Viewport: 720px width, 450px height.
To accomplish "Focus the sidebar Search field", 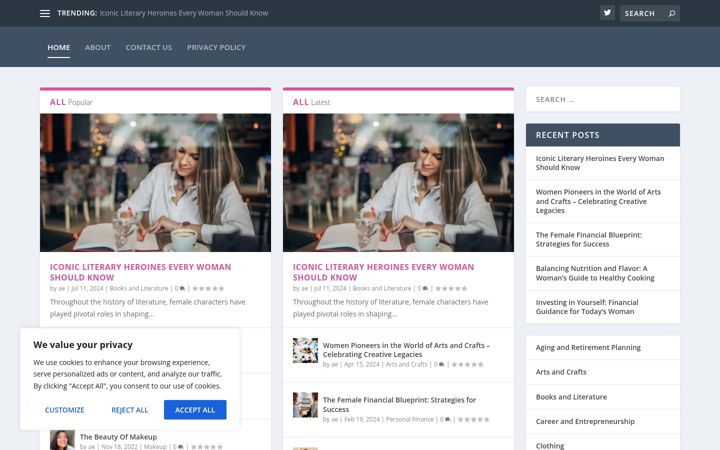I will coord(602,100).
